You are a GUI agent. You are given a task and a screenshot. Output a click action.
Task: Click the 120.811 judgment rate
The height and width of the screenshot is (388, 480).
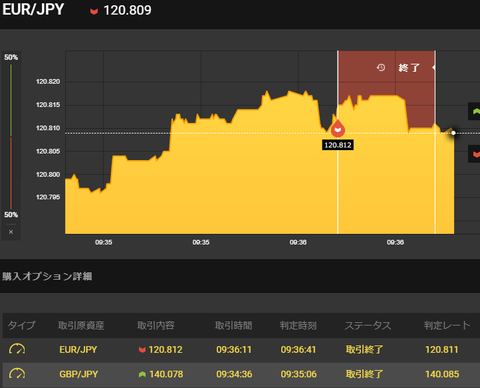[x=442, y=350]
